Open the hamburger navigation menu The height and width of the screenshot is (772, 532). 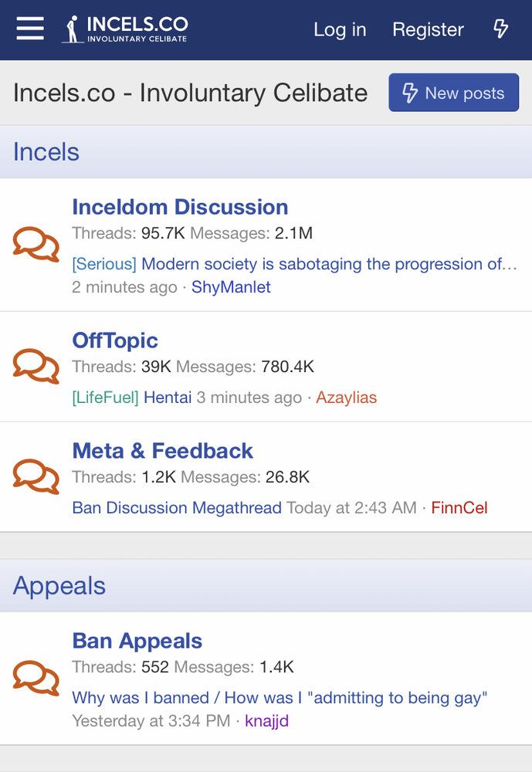click(x=30, y=28)
